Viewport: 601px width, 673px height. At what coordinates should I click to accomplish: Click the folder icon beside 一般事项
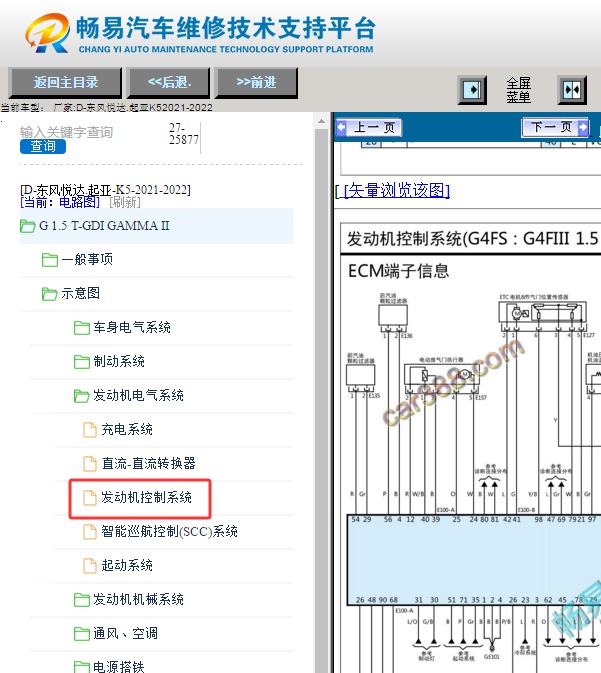click(x=50, y=260)
